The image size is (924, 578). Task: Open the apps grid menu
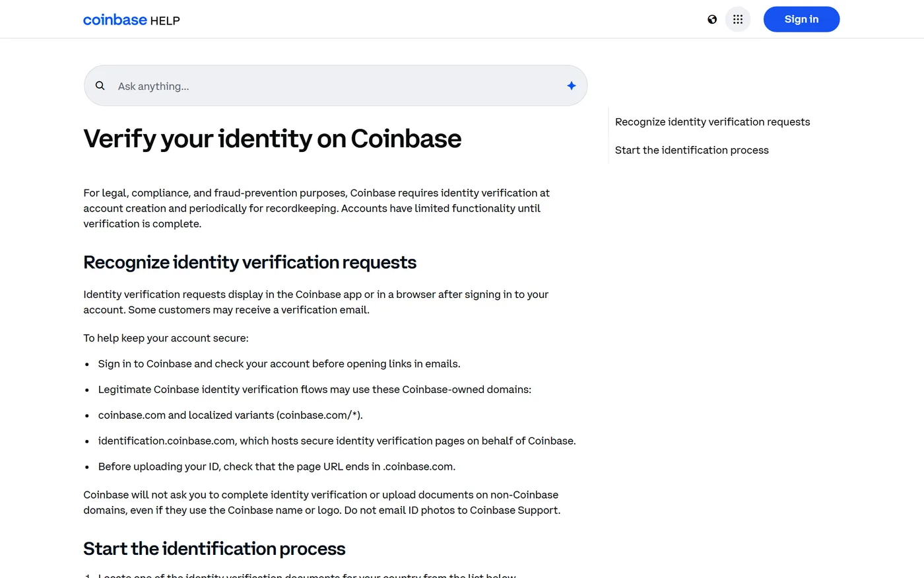(x=738, y=19)
